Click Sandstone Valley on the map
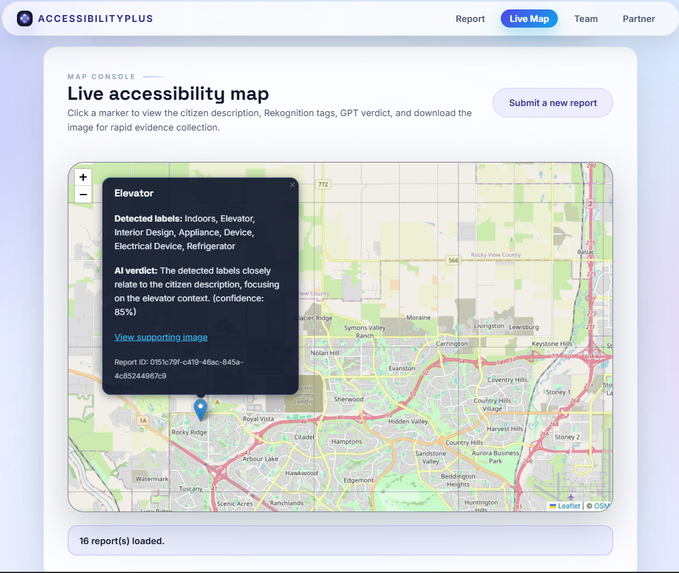Viewport: 679px width, 573px height. [x=430, y=457]
